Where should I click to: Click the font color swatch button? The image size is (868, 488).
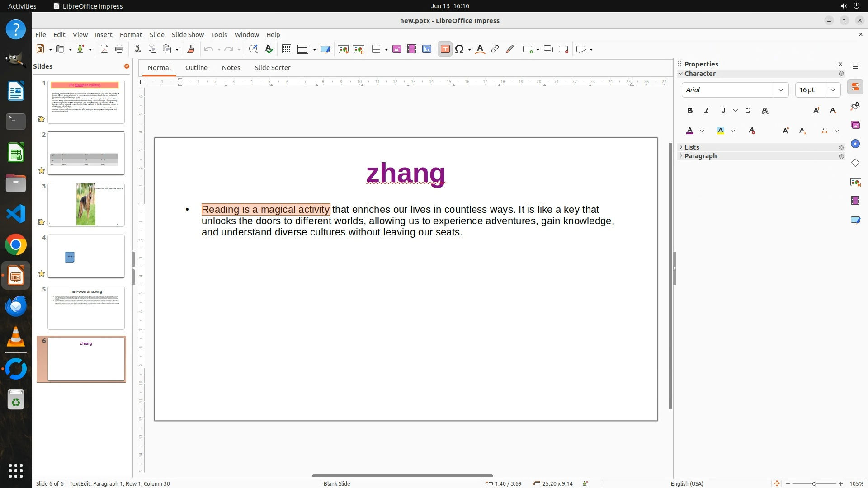pos(690,131)
